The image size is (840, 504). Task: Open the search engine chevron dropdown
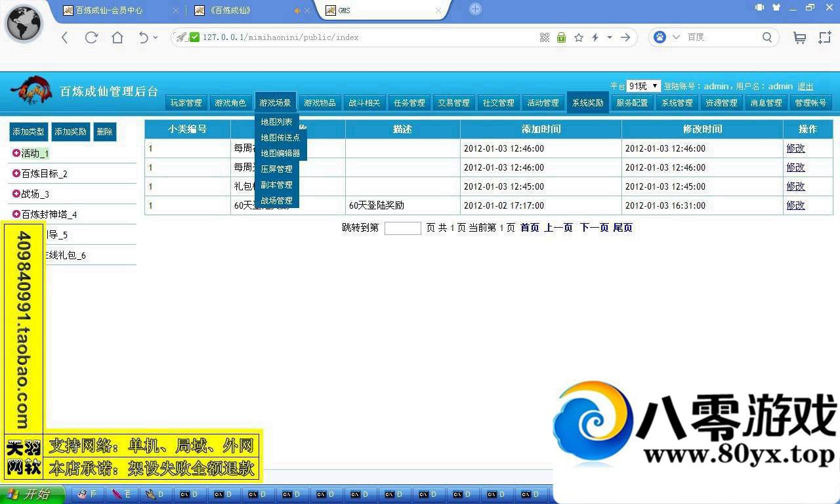coord(676,37)
